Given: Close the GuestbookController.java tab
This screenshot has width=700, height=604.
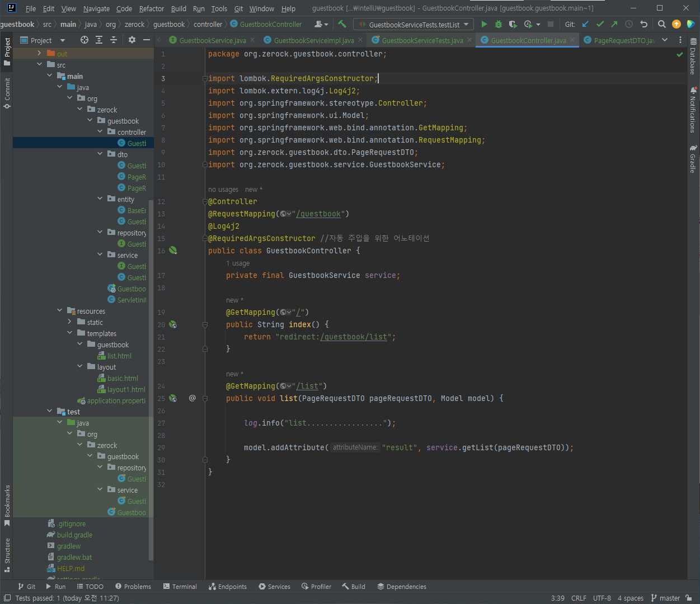Looking at the screenshot, I should 572,40.
